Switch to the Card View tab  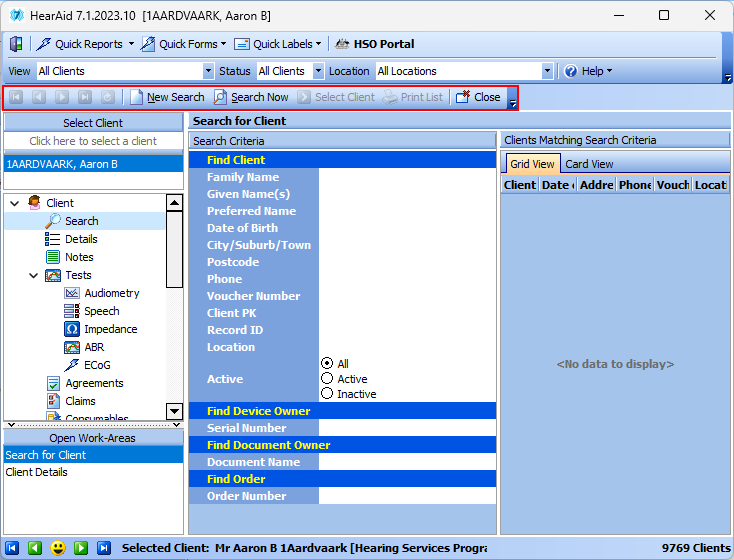(x=589, y=164)
